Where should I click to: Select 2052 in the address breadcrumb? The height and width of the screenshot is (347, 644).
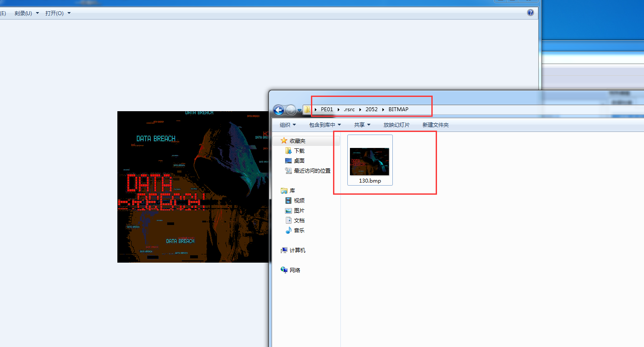coord(372,109)
